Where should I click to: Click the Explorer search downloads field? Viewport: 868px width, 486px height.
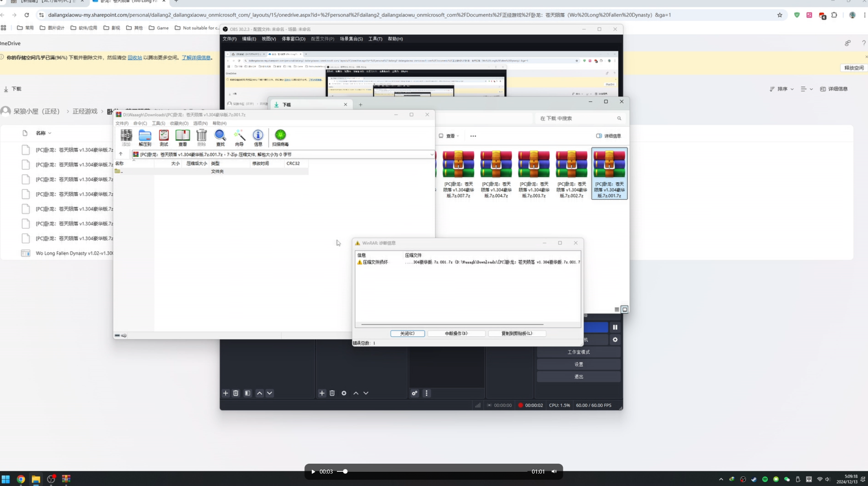(580, 118)
